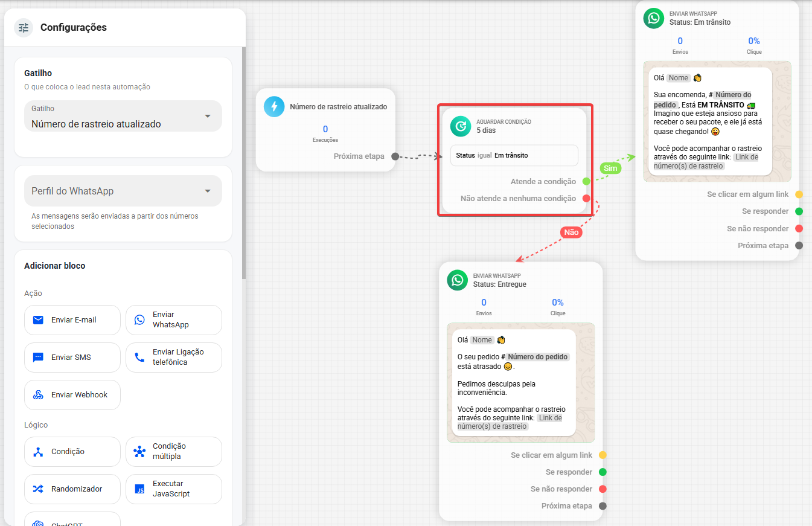The width and height of the screenshot is (812, 526).
Task: Click the Configurações sliders icon
Action: [24, 28]
